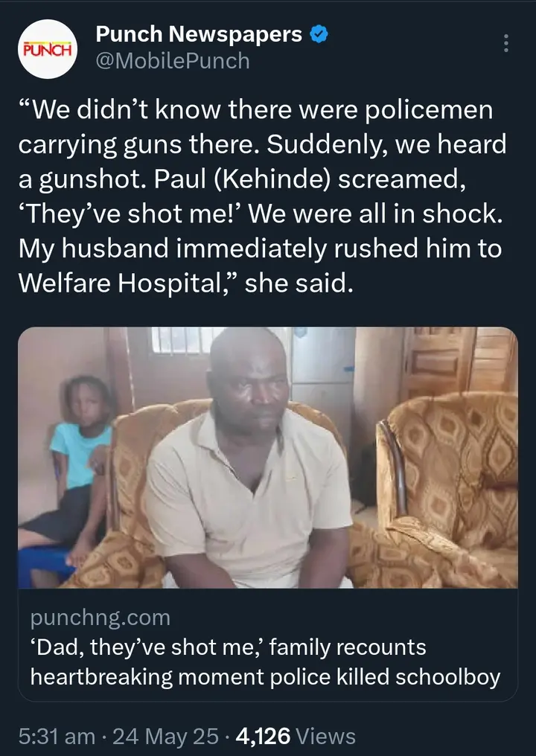
Task: Click the 5:31 am timestamp
Action: click(x=57, y=736)
